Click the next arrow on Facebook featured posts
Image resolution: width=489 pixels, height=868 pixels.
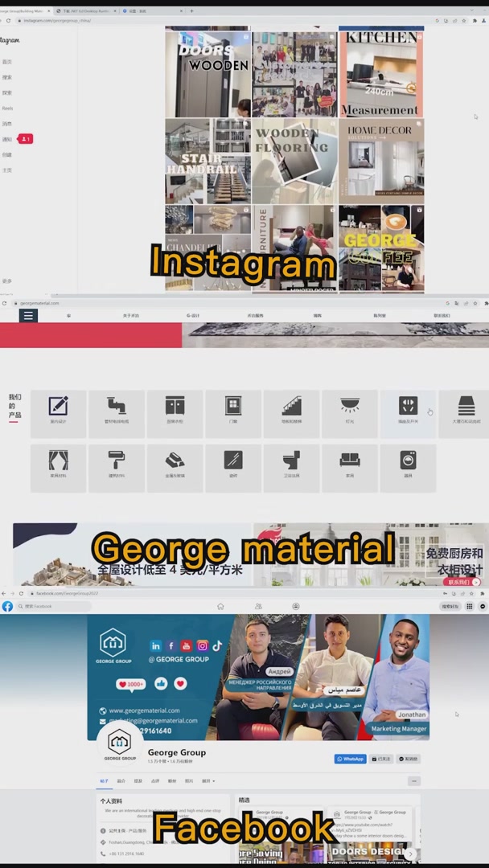[410, 854]
